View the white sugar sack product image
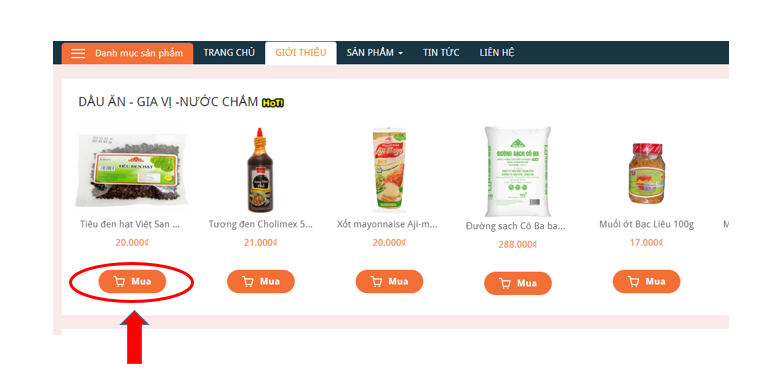This screenshot has width=773, height=387. click(517, 172)
